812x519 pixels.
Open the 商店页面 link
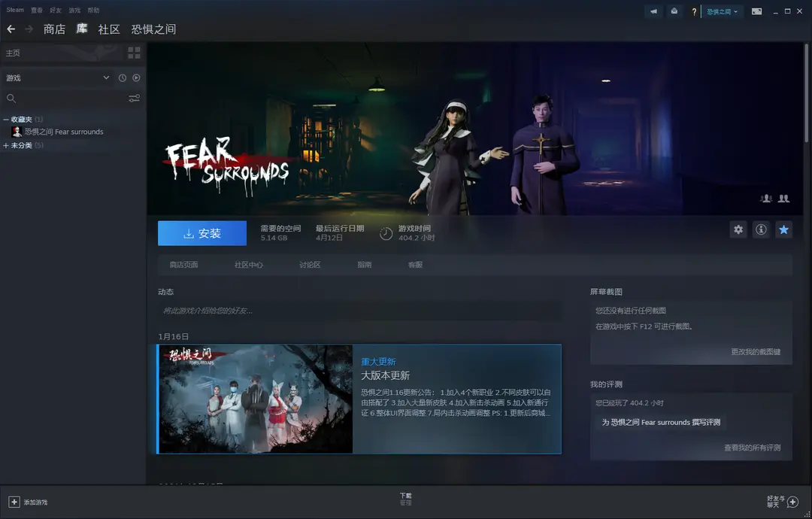[x=184, y=265]
